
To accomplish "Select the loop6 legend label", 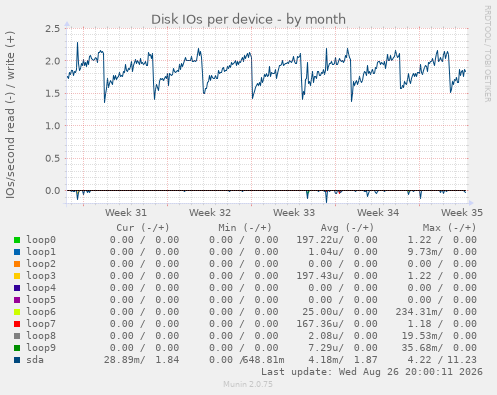I will [x=41, y=312].
